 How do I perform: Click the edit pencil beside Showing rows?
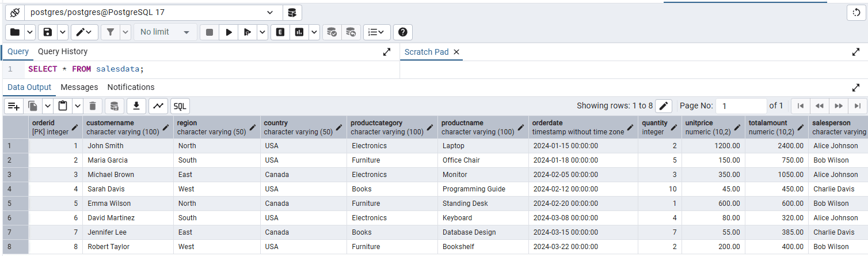click(664, 106)
